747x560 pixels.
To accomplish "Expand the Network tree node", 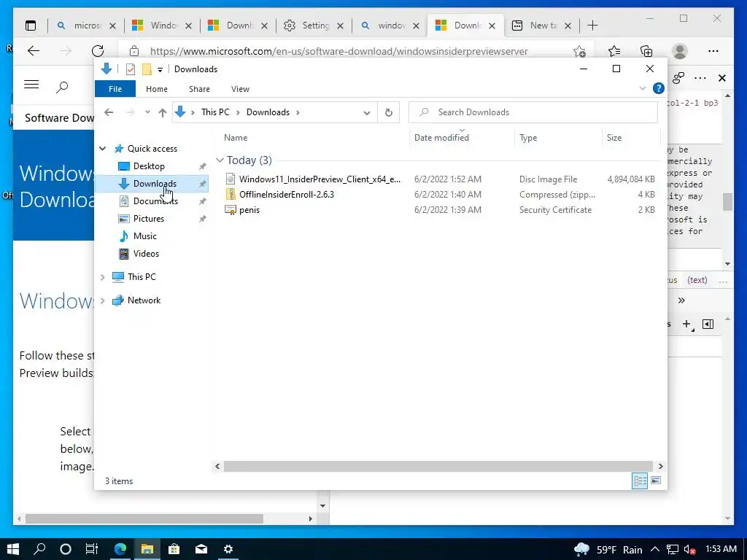I will point(102,300).
